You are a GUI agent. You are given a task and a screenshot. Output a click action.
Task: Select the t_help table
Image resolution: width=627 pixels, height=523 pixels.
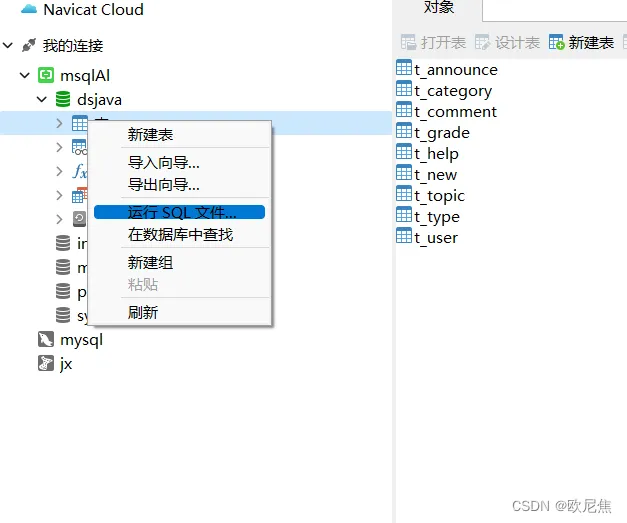(x=436, y=154)
